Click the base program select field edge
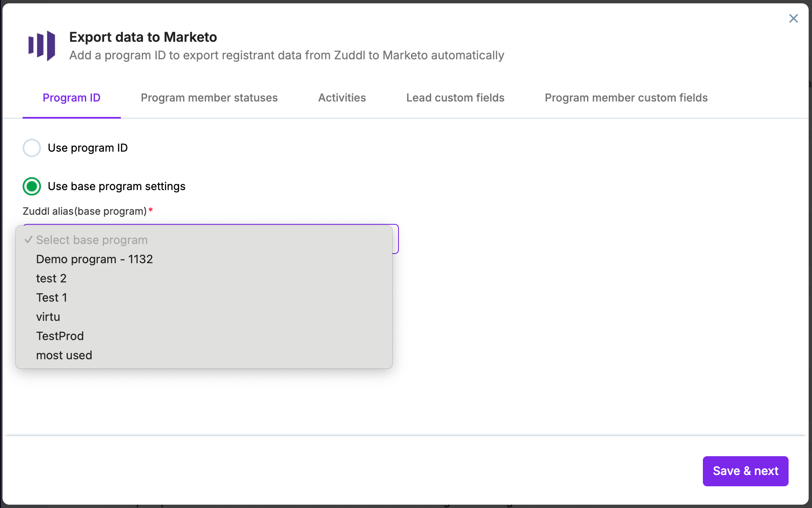Viewport: 812px width, 508px height. 396,239
